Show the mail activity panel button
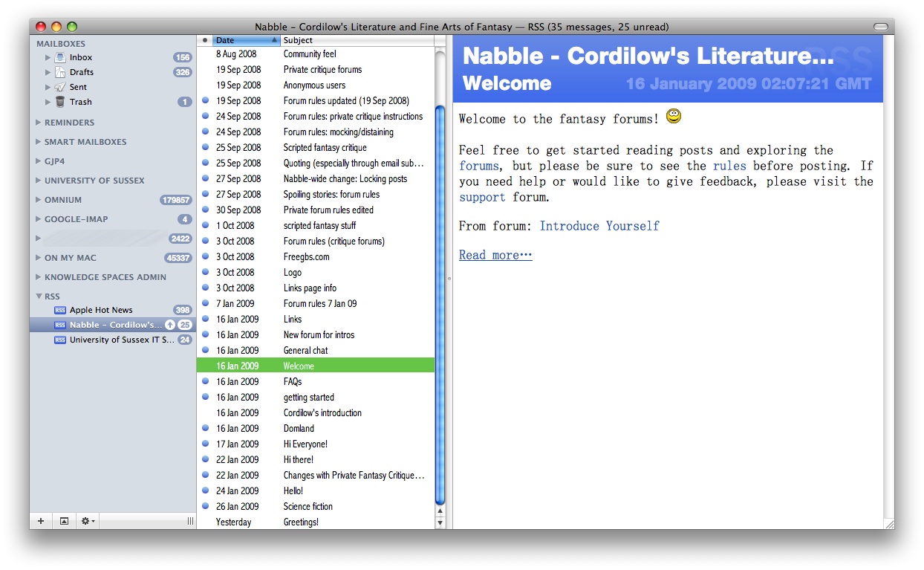924x570 pixels. [64, 521]
